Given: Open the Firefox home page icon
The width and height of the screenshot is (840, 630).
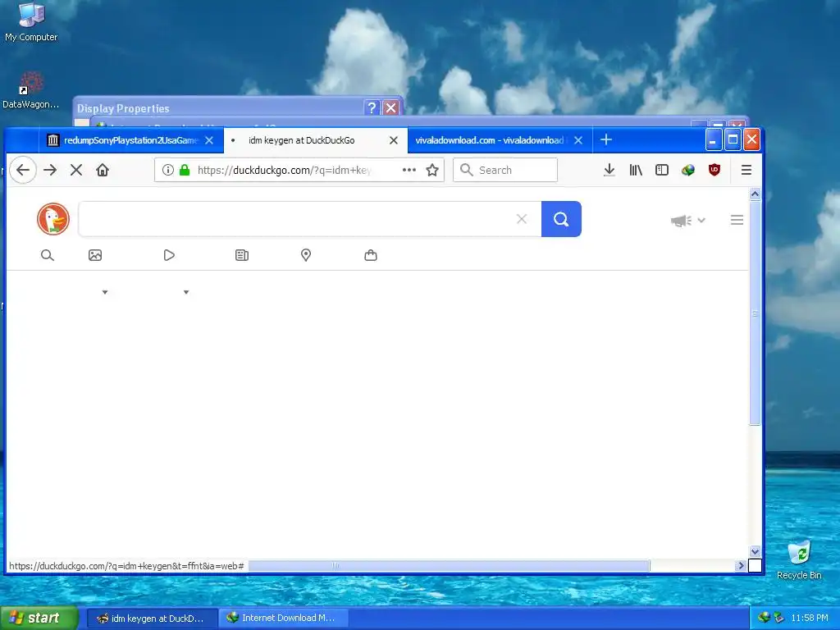Looking at the screenshot, I should [x=103, y=170].
